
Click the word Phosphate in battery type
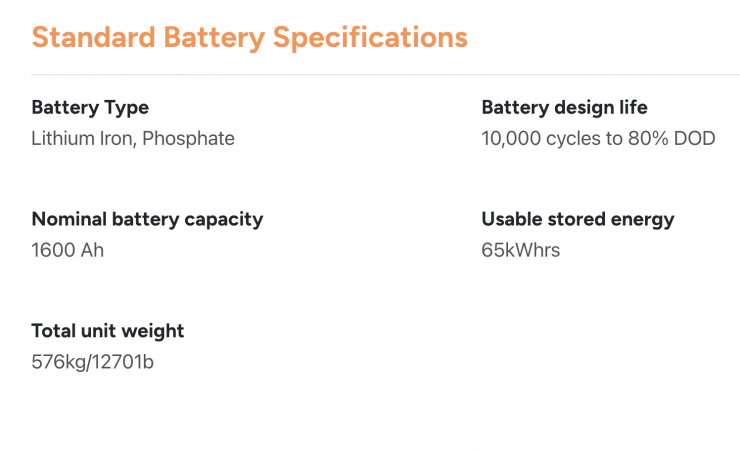coord(188,138)
